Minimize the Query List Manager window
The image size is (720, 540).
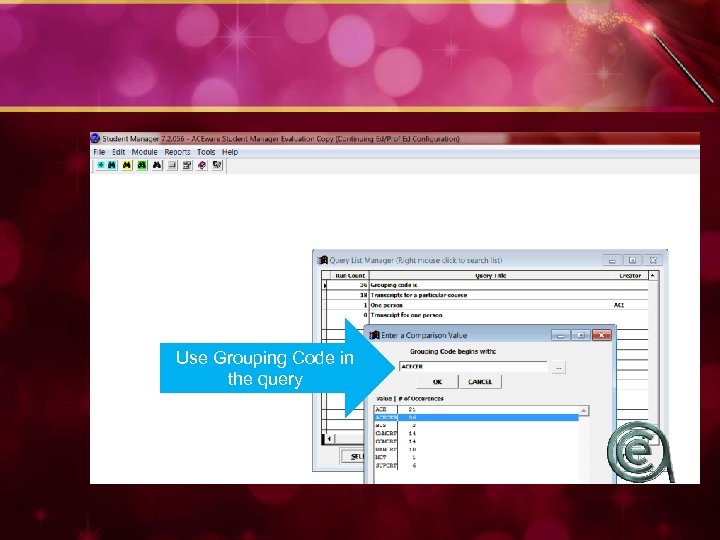612,260
